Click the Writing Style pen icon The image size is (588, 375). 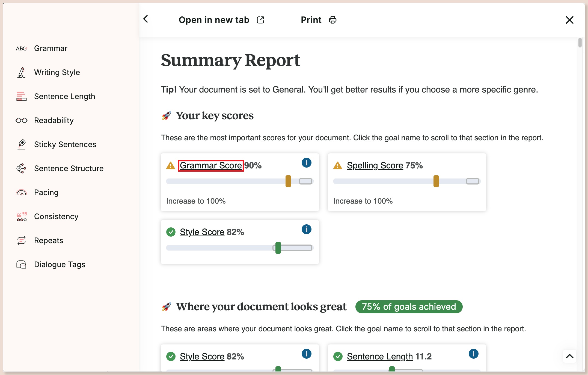[21, 72]
